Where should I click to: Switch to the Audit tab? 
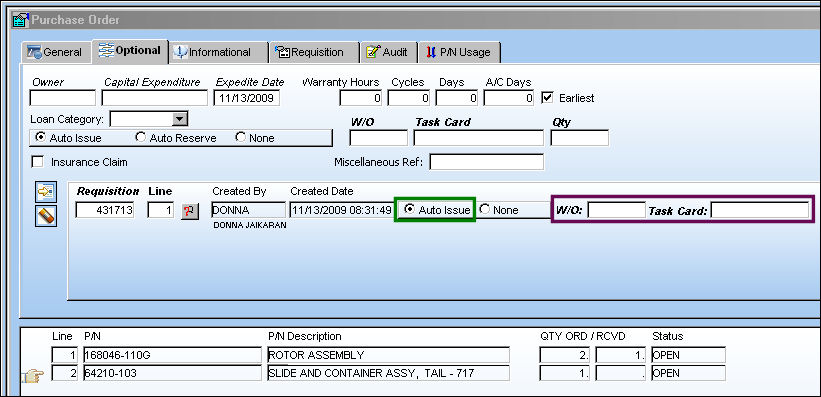point(389,52)
